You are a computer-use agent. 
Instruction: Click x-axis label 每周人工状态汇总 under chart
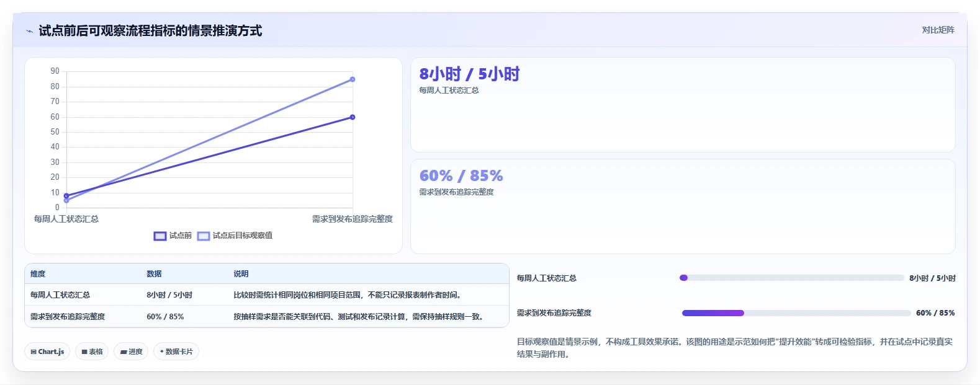click(x=66, y=219)
